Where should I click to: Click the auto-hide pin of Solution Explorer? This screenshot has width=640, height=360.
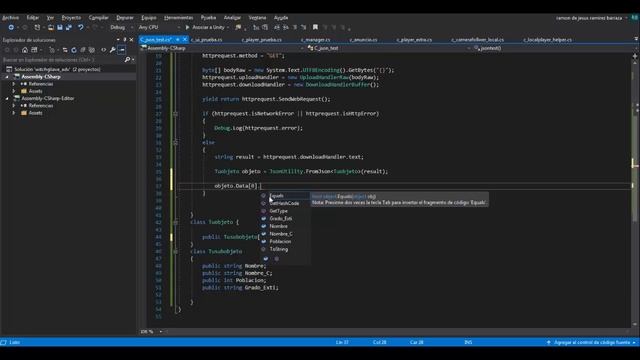point(124,40)
